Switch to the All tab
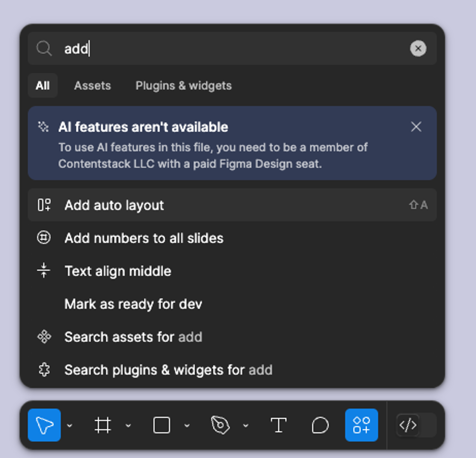This screenshot has width=476, height=458. [43, 85]
